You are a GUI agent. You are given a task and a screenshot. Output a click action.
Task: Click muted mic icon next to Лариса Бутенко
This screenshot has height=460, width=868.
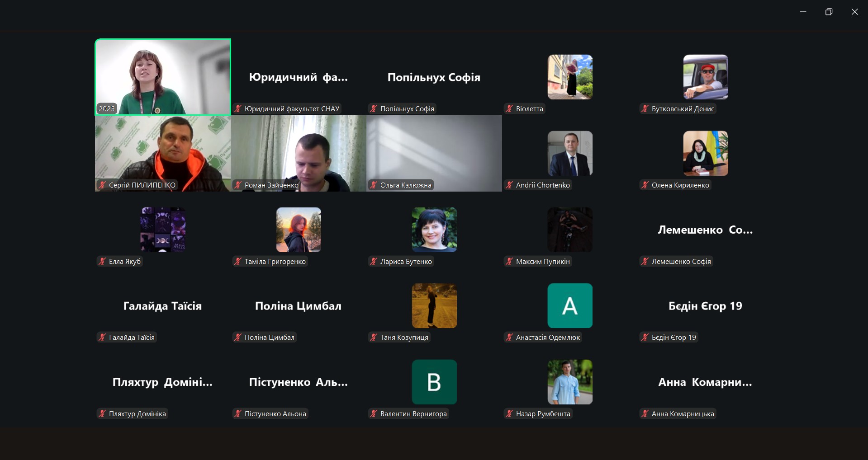[x=374, y=262]
